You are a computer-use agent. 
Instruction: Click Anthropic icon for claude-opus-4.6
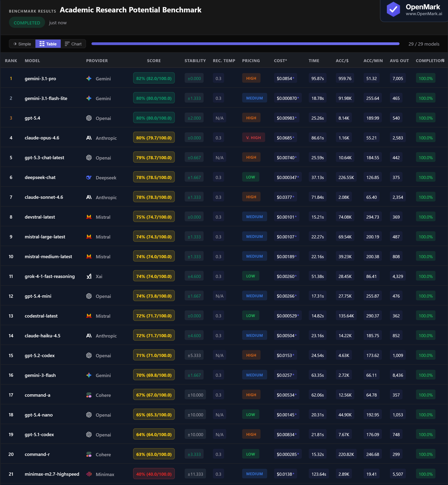click(x=89, y=138)
